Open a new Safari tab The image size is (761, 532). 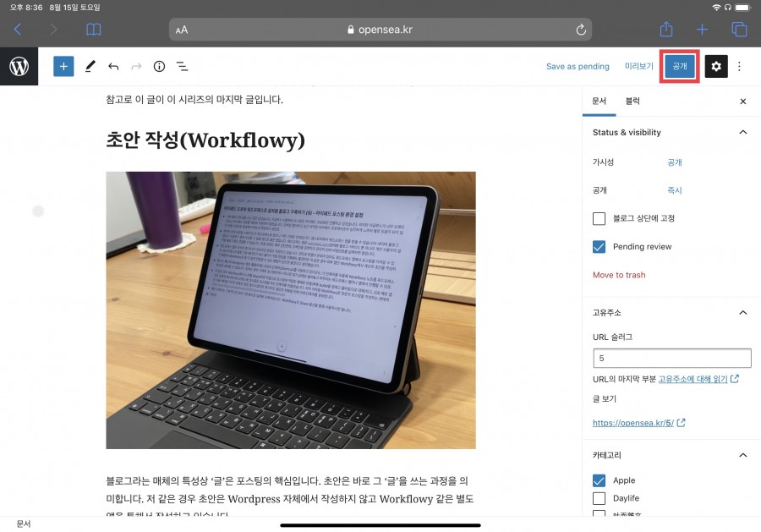point(702,30)
